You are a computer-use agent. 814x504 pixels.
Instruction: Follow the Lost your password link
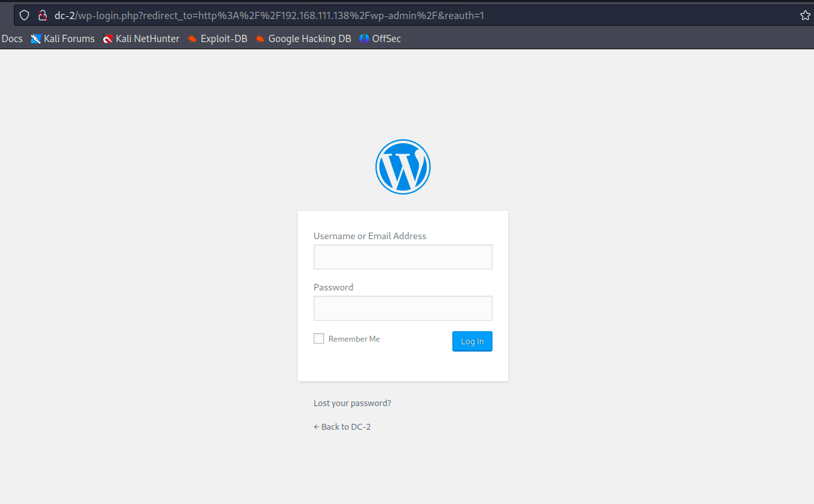[x=352, y=403]
